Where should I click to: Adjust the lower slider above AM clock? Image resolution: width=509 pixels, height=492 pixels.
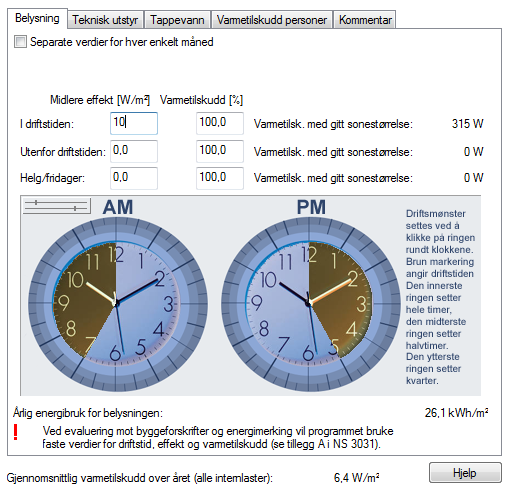[x=75, y=209]
